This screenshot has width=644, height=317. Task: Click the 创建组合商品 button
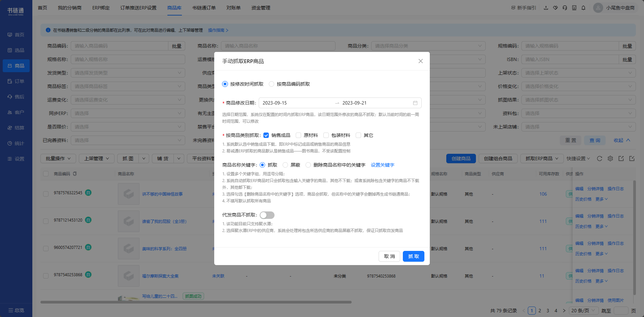click(x=498, y=158)
